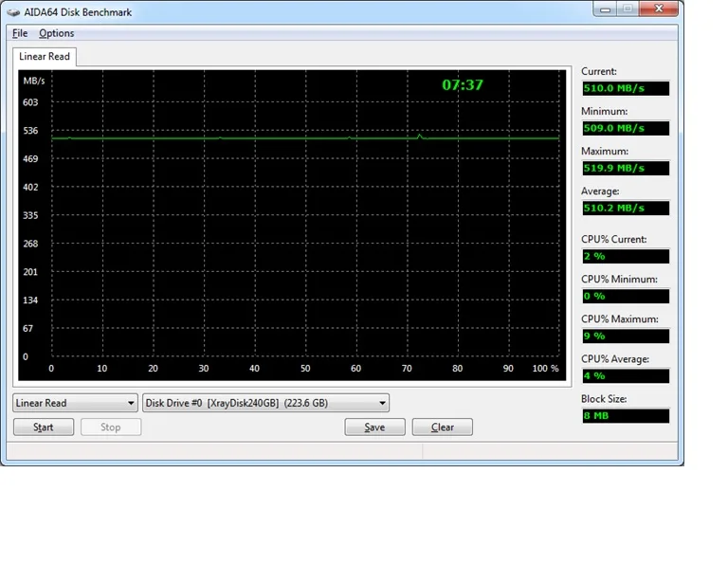The height and width of the screenshot is (582, 728).
Task: Click the AIDA64 Disk Benchmark window title
Action: tap(78, 12)
